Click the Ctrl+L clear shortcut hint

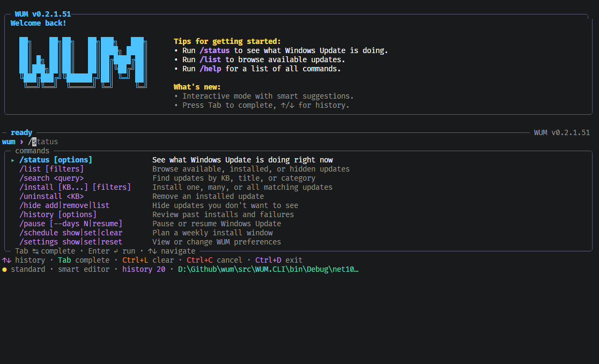pyautogui.click(x=148, y=260)
